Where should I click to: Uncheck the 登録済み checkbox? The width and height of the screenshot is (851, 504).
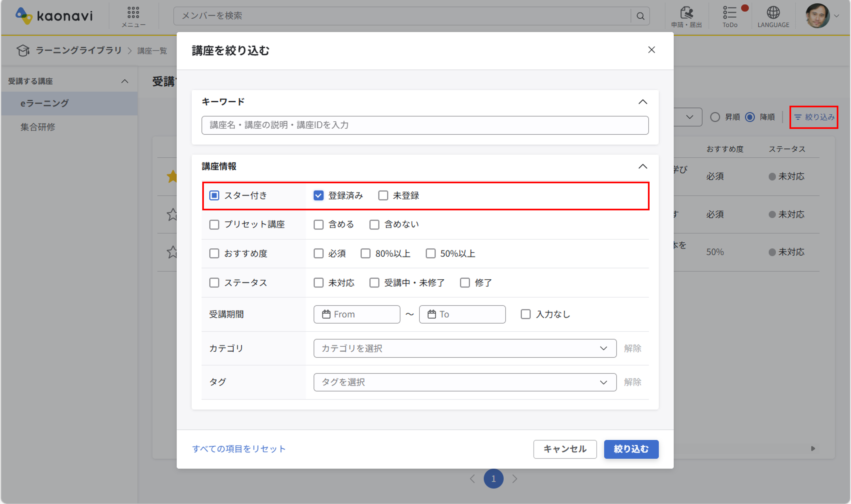pos(318,196)
